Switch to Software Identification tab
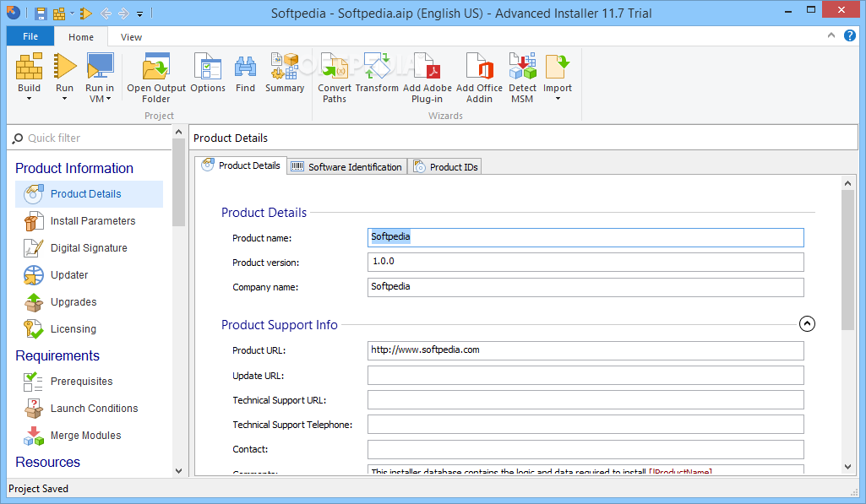This screenshot has height=504, width=866. tap(347, 166)
